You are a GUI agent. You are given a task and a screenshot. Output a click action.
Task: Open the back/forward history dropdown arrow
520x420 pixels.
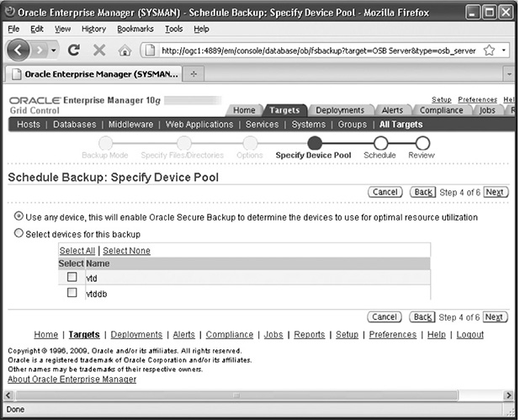pyautogui.click(x=54, y=51)
